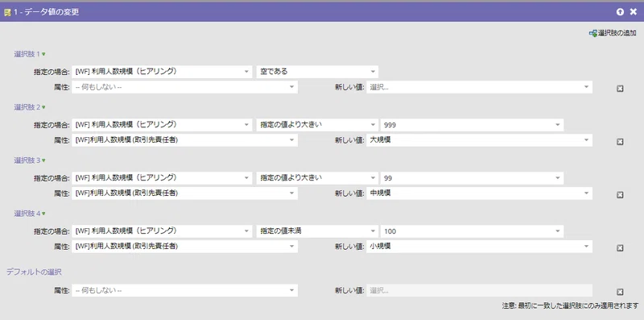Open 選択肢 4 属性 dropdown
Image resolution: width=644 pixels, height=320 pixels.
[184, 247]
